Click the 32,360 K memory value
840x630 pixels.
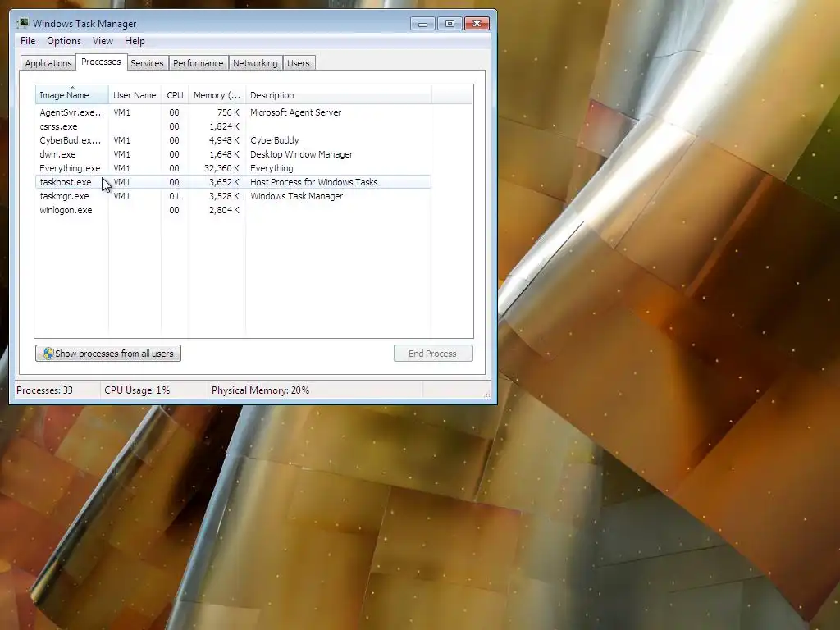click(221, 168)
